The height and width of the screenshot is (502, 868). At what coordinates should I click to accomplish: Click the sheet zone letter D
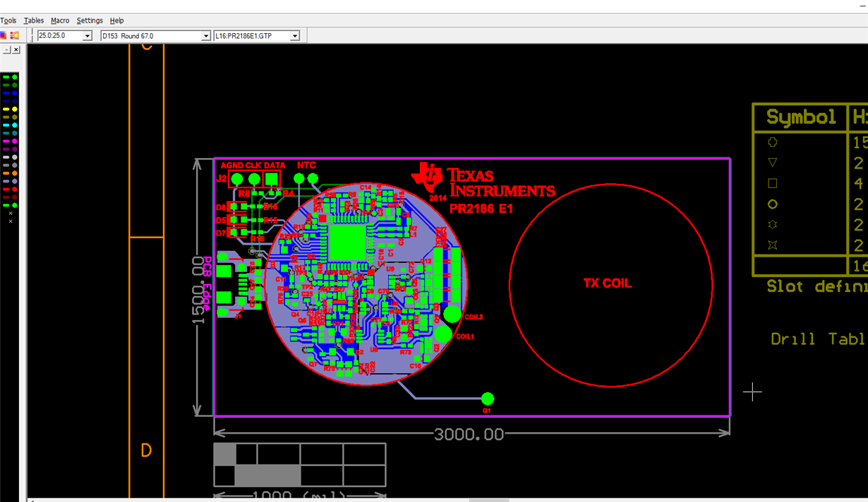point(146,451)
